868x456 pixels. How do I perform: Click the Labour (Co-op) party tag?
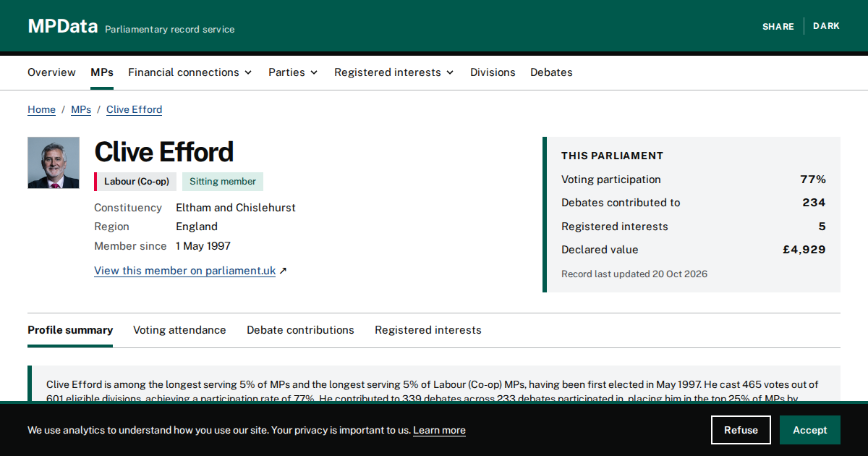(135, 182)
